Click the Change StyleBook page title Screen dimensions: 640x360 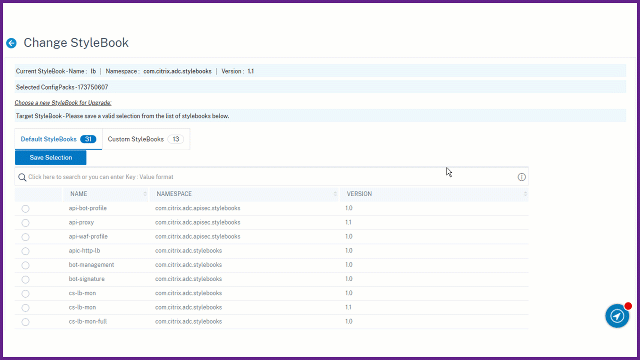[x=76, y=42]
